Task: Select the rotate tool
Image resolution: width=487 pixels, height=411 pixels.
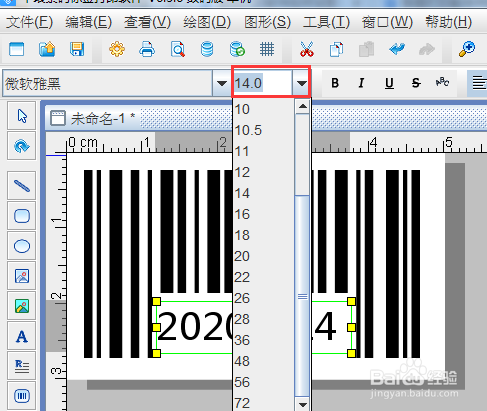Action: click(22, 146)
